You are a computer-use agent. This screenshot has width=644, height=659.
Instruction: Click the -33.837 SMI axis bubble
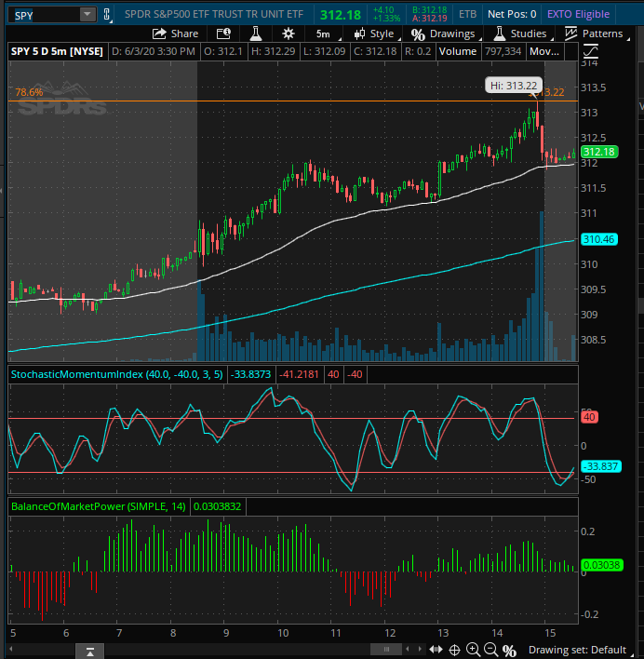pyautogui.click(x=601, y=466)
